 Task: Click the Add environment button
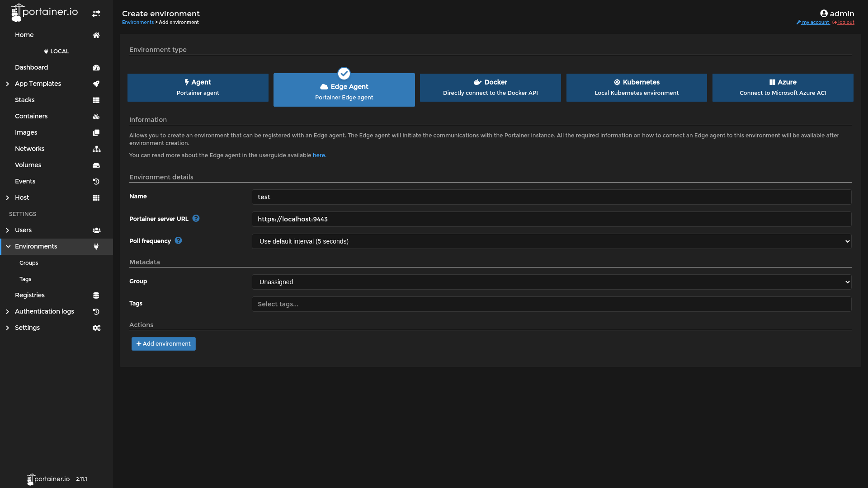click(164, 344)
